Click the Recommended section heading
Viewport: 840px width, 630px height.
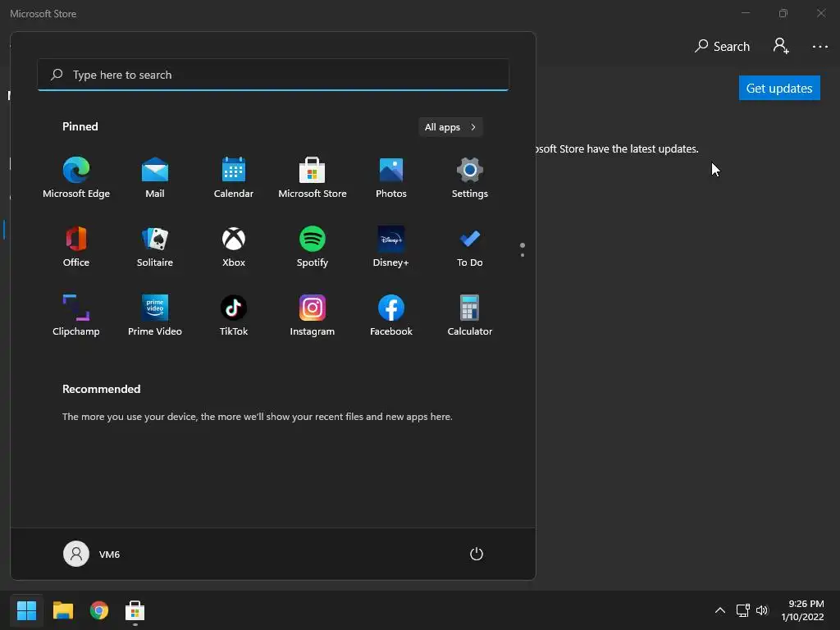101,389
